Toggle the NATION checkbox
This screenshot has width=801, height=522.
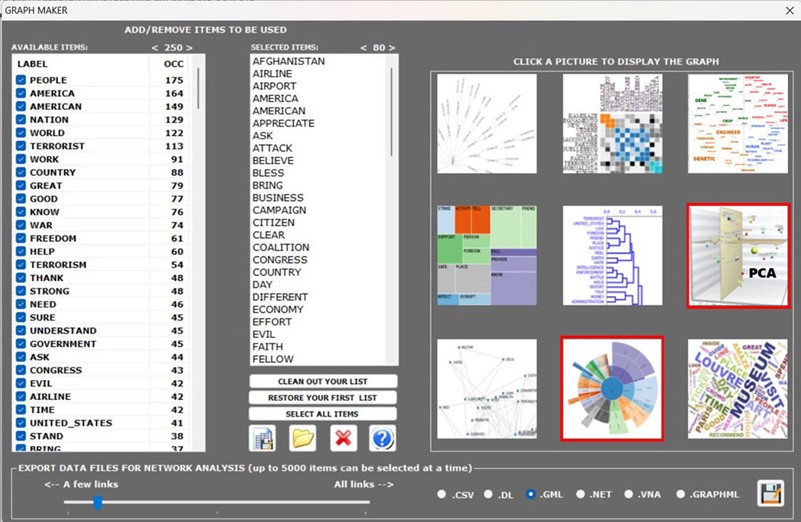21,120
